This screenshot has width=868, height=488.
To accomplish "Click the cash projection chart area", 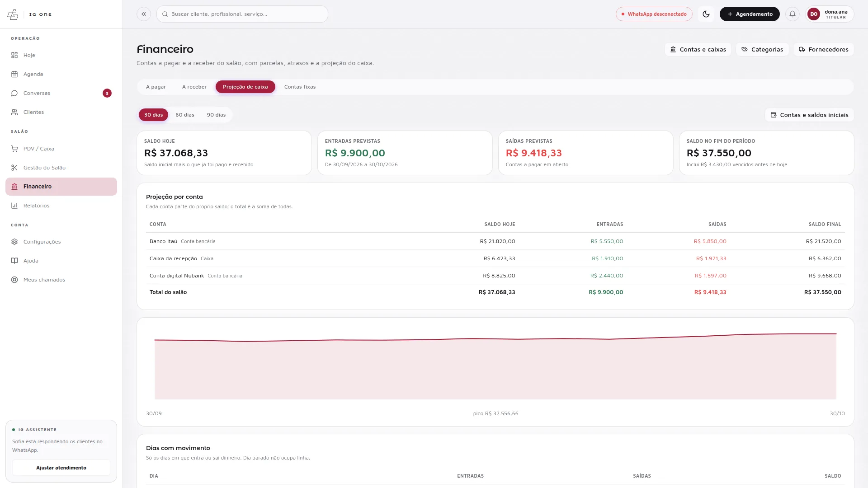I will tap(495, 366).
